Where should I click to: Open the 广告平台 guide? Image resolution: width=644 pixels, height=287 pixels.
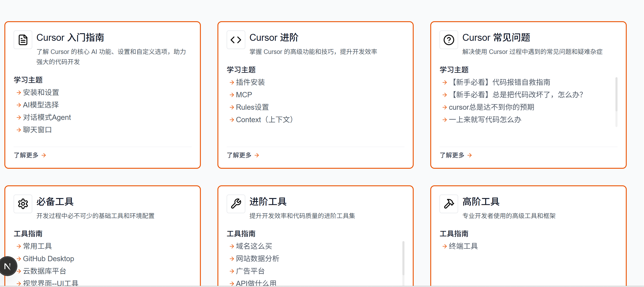point(250,271)
